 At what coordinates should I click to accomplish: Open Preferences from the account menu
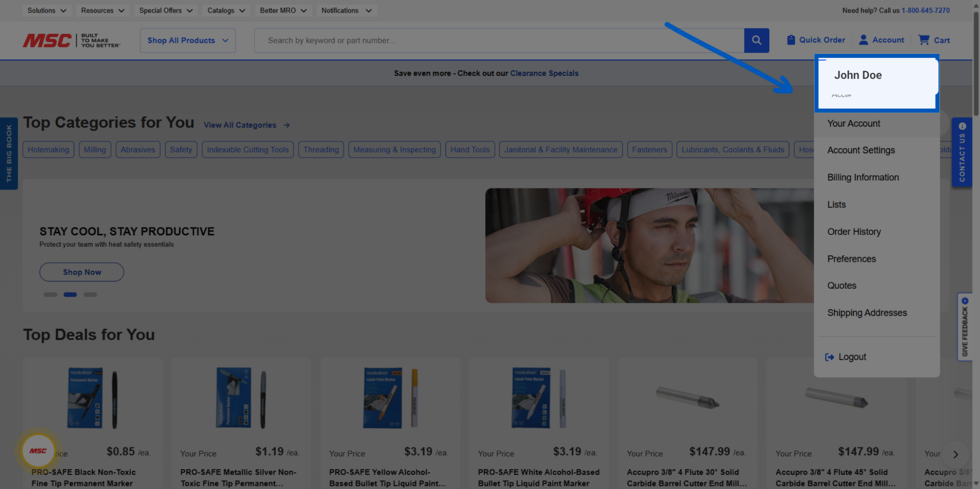click(x=876, y=259)
